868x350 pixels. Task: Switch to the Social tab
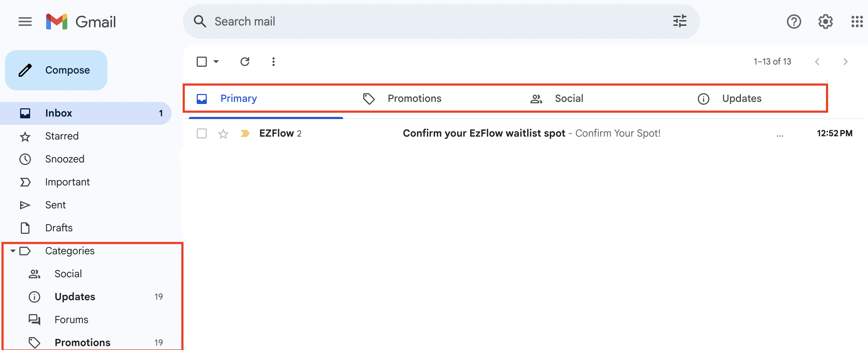569,99
